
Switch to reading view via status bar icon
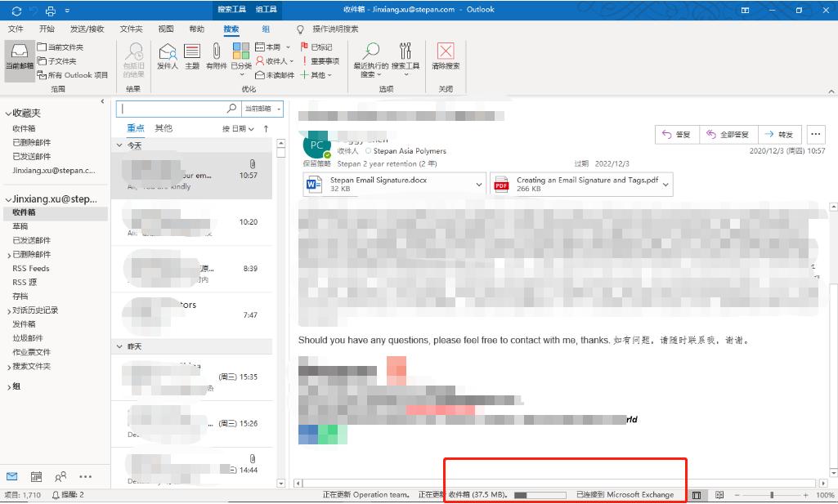pos(718,494)
